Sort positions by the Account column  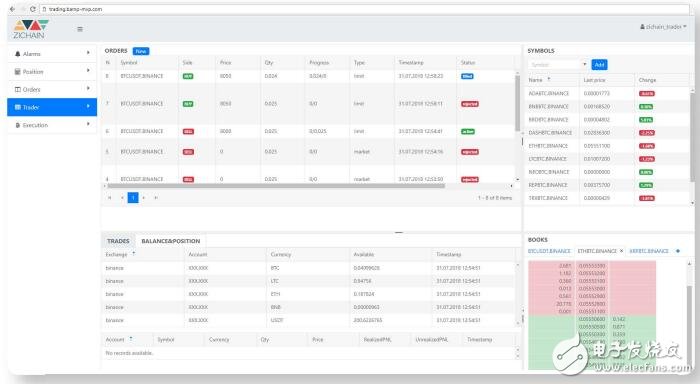(115, 340)
